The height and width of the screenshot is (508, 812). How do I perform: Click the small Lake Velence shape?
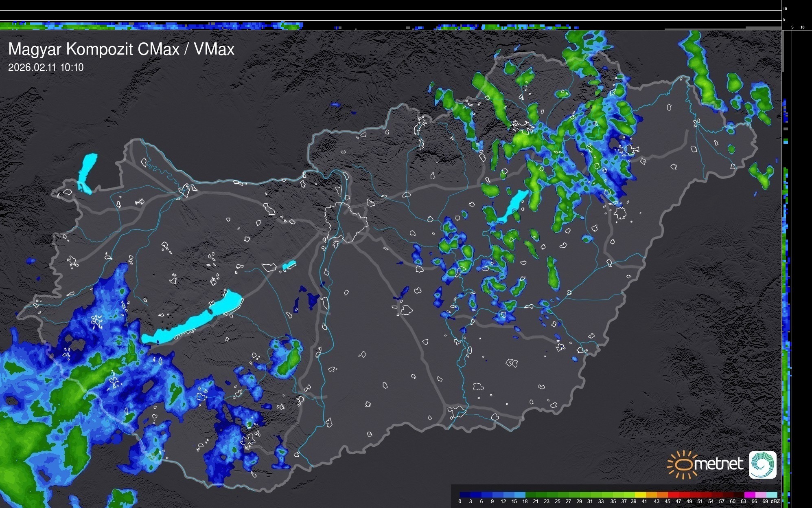[x=289, y=265]
